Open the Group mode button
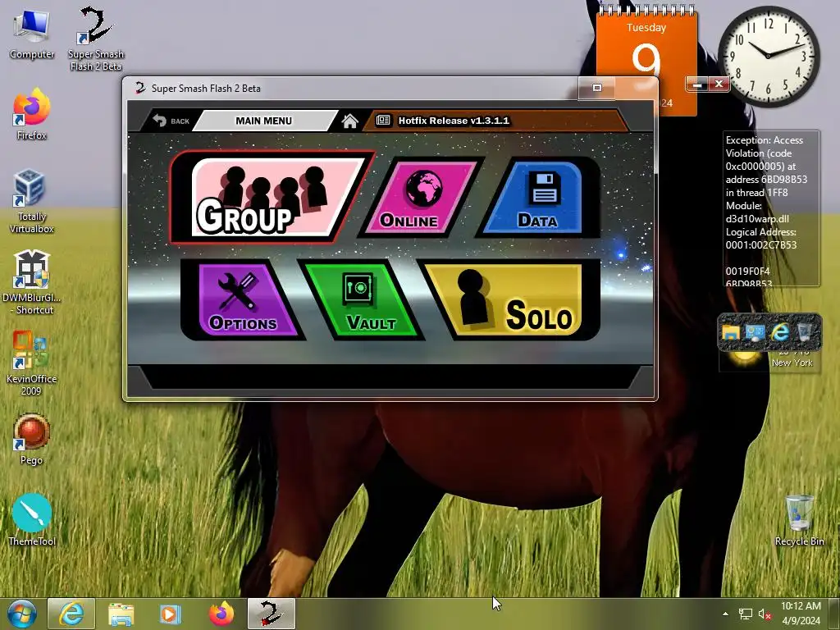The height and width of the screenshot is (630, 840). 271,199
